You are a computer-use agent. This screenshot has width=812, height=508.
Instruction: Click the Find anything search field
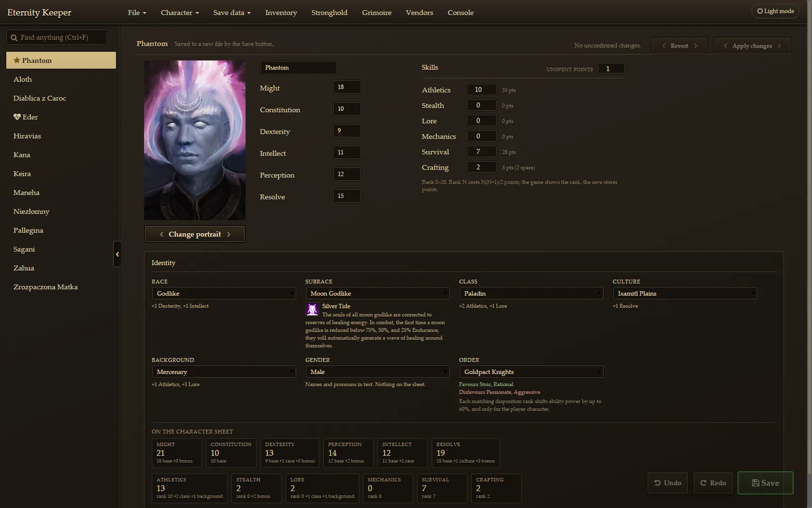click(57, 38)
